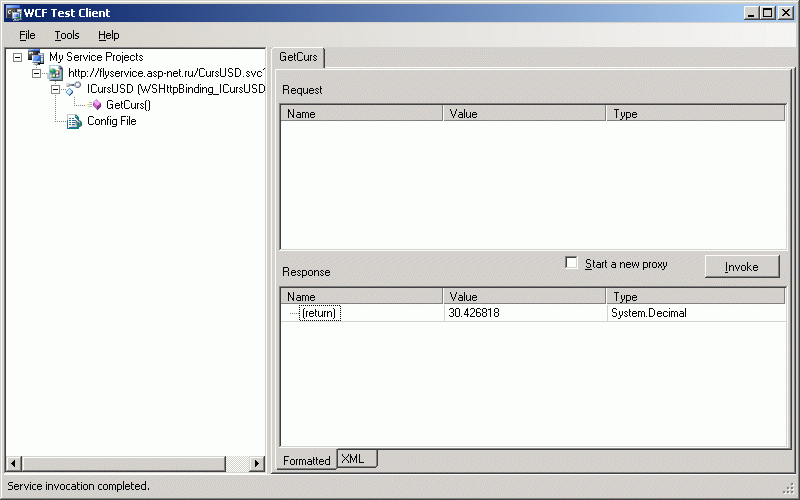Click the Response Type column header

coord(696,296)
